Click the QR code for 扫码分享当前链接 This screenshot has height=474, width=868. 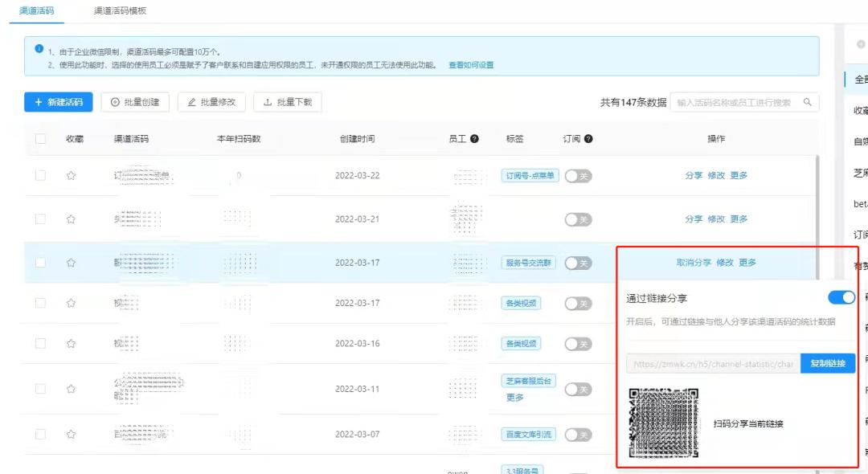point(665,422)
